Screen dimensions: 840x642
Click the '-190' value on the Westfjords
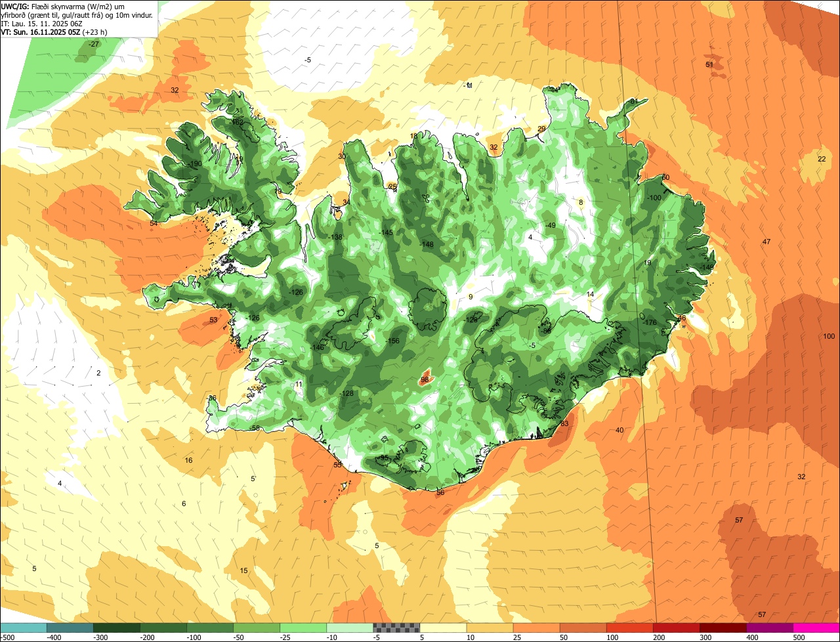click(195, 163)
